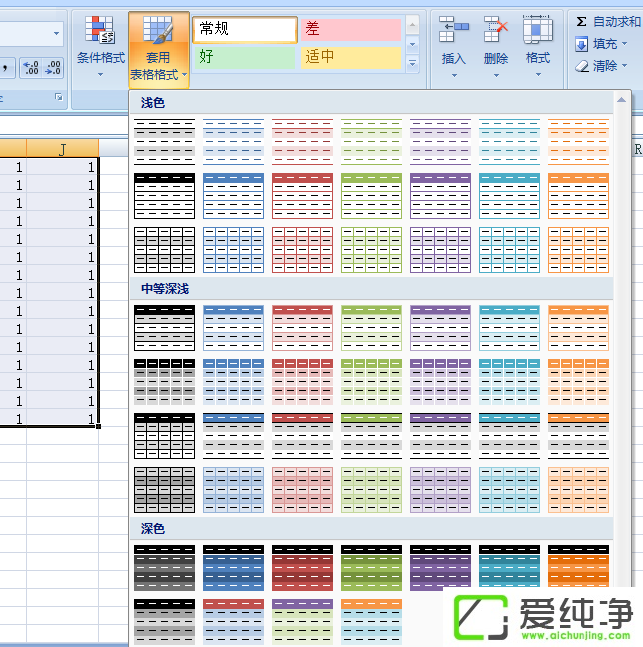Click the 插入 insert cells icon
643x647 pixels.
point(454,30)
